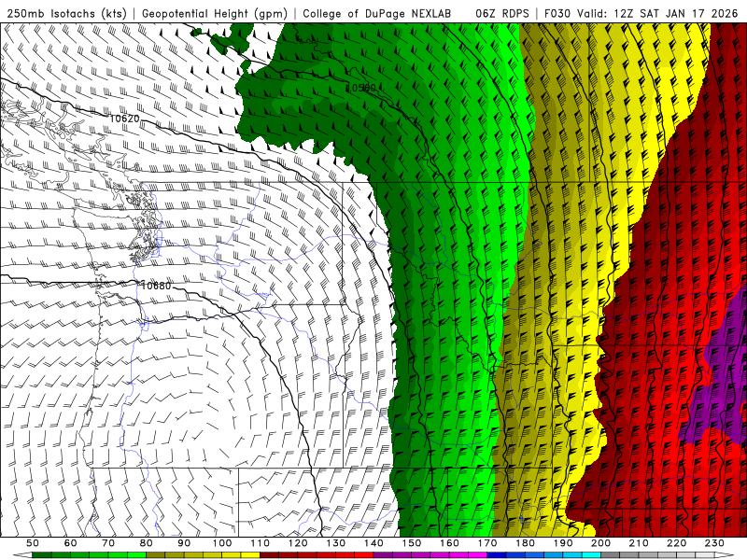747x560 pixels.
Task: Click the 200 knot value on the color scale
Action: [601, 543]
